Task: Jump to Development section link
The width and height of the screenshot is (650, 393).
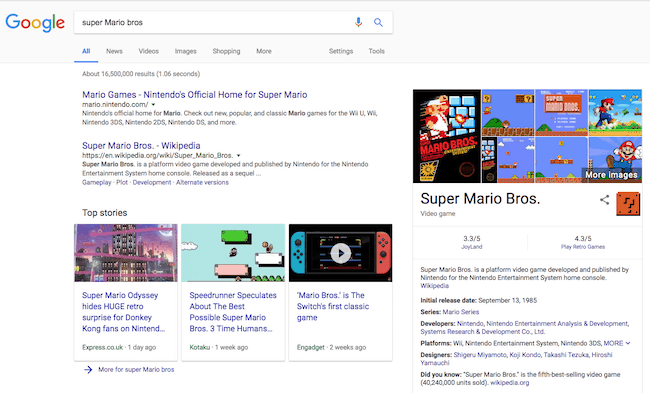Action: tap(152, 182)
